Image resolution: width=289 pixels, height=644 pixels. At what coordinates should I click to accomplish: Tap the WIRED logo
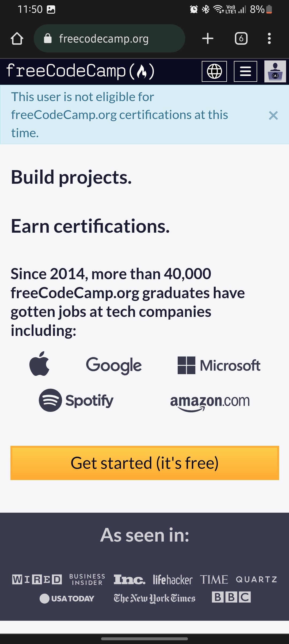coord(37,580)
